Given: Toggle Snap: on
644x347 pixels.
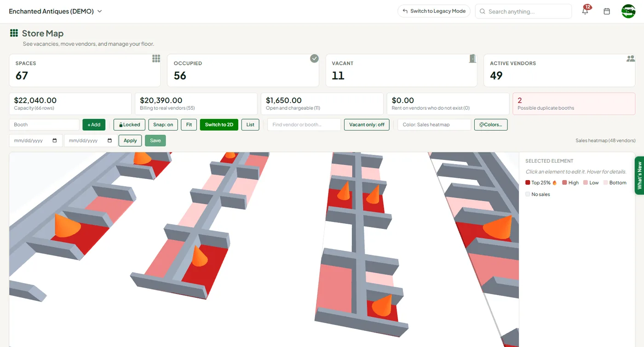Looking at the screenshot, I should tap(163, 125).
